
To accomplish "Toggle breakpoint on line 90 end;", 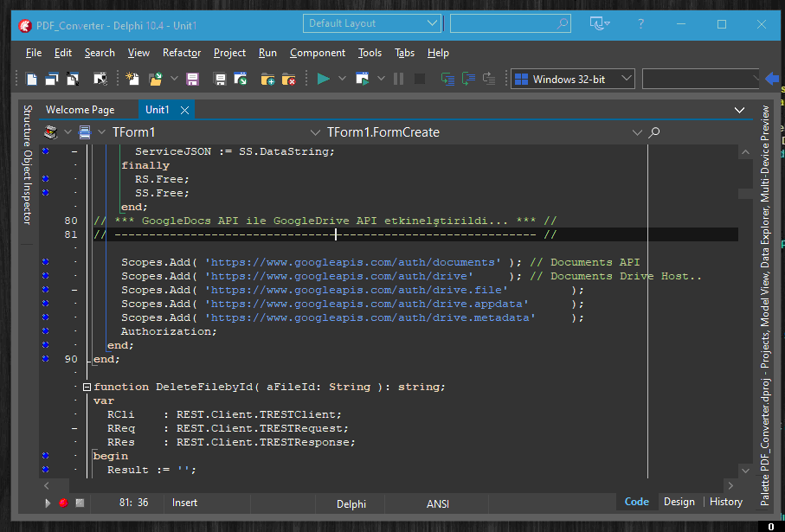I will pos(46,358).
